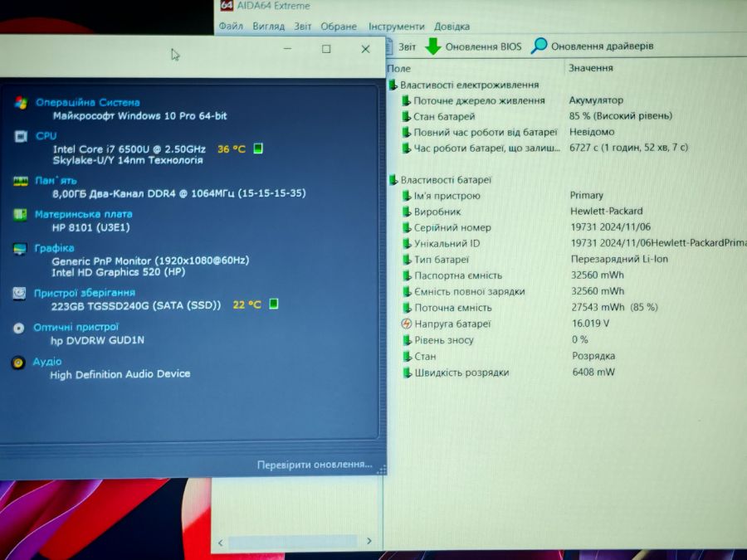Open the CPU section link
The image size is (747, 560).
pos(46,136)
